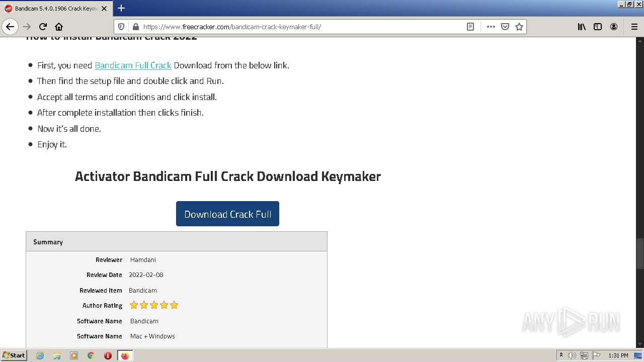This screenshot has width=644, height=362.
Task: Click the five-star author rating
Action: pyautogui.click(x=154, y=305)
